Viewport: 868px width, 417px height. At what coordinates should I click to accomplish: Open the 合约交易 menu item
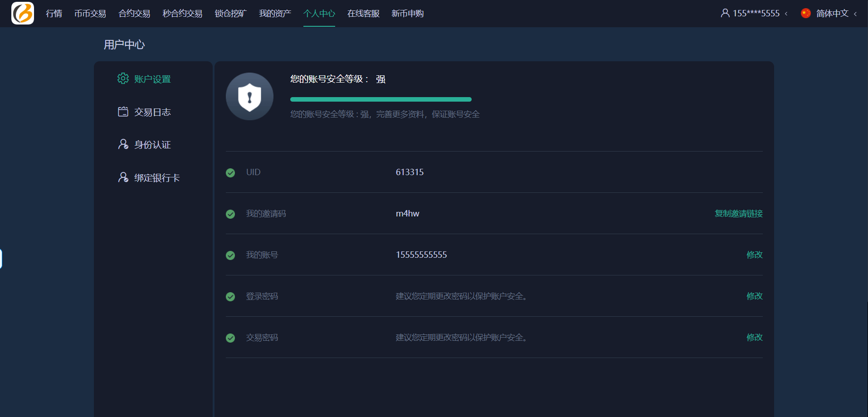click(x=134, y=14)
